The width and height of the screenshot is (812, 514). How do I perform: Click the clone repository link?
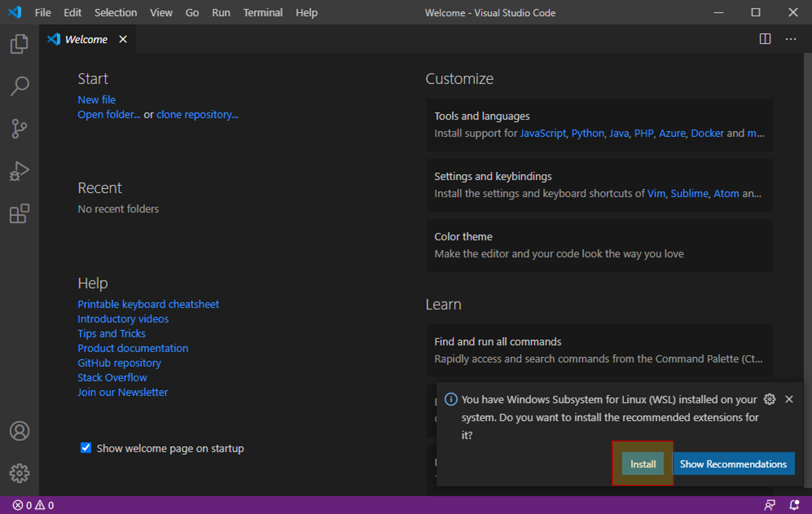click(x=198, y=115)
